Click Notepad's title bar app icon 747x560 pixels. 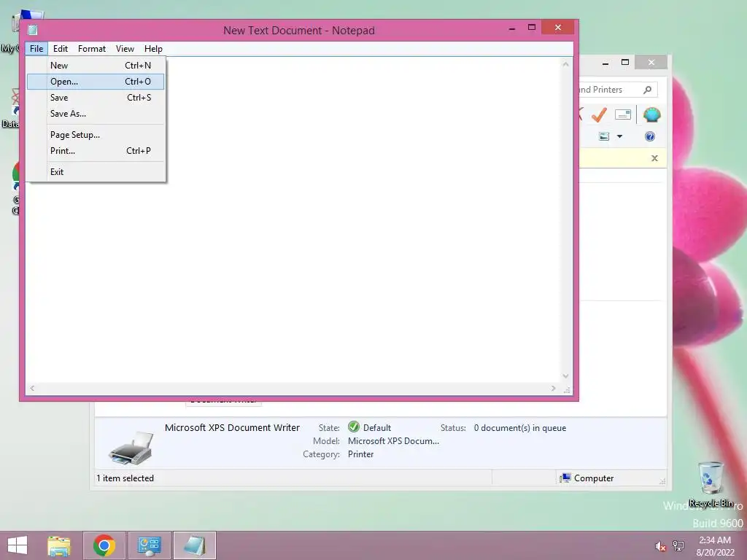(x=32, y=30)
